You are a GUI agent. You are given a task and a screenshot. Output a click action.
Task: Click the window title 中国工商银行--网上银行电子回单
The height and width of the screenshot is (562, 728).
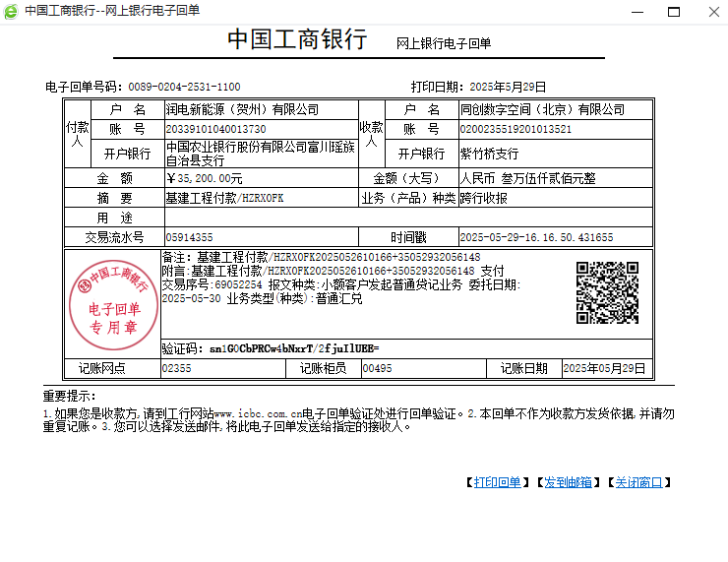[112, 11]
